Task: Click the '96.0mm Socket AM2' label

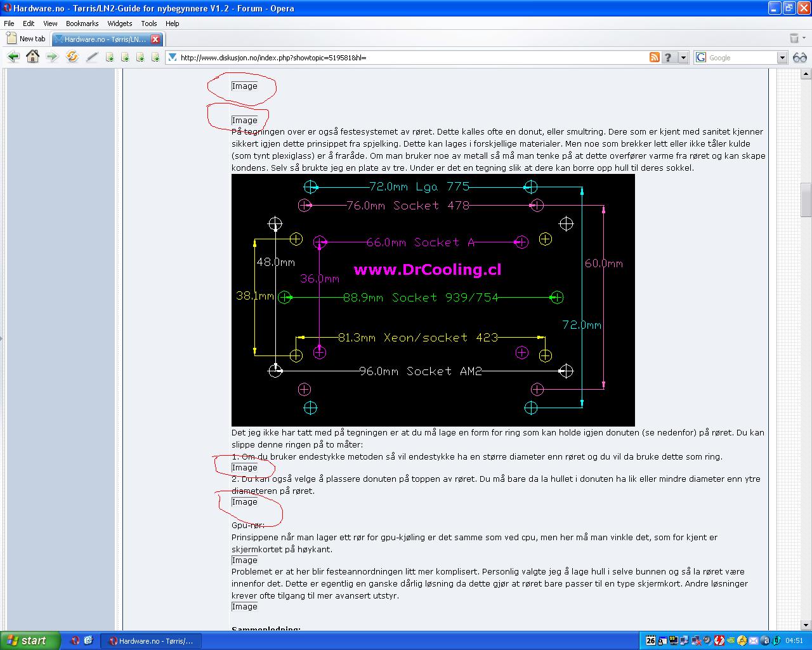Action: tap(421, 371)
